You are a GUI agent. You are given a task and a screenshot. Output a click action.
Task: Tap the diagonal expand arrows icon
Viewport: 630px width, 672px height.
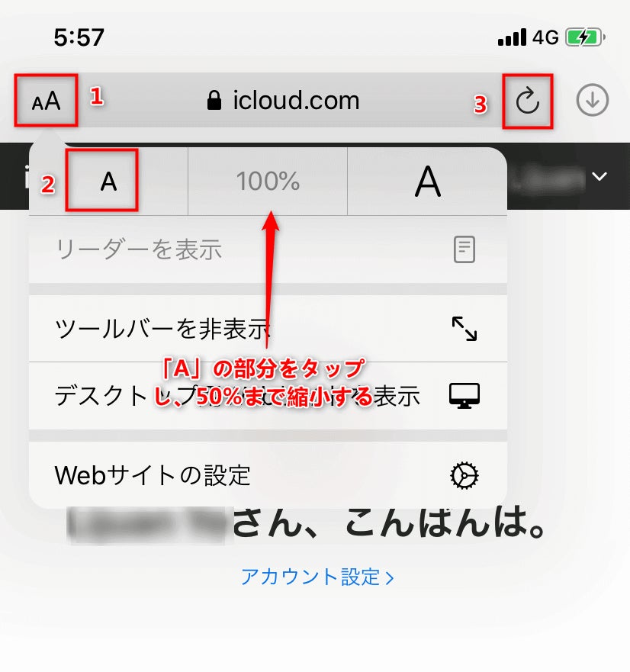click(x=464, y=329)
